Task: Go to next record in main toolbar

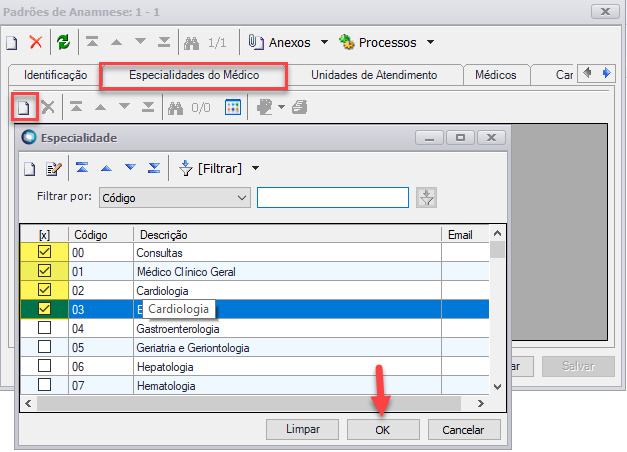Action: click(x=140, y=42)
